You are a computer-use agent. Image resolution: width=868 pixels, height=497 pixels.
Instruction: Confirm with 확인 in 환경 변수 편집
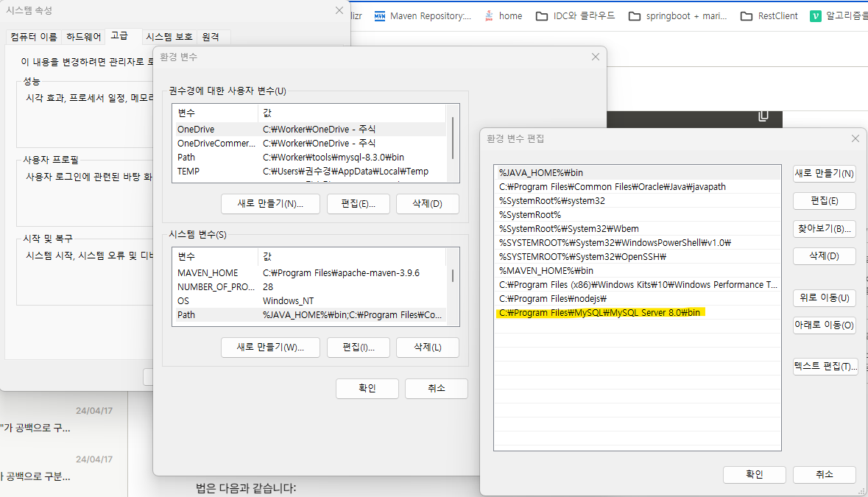pyautogui.click(x=755, y=474)
